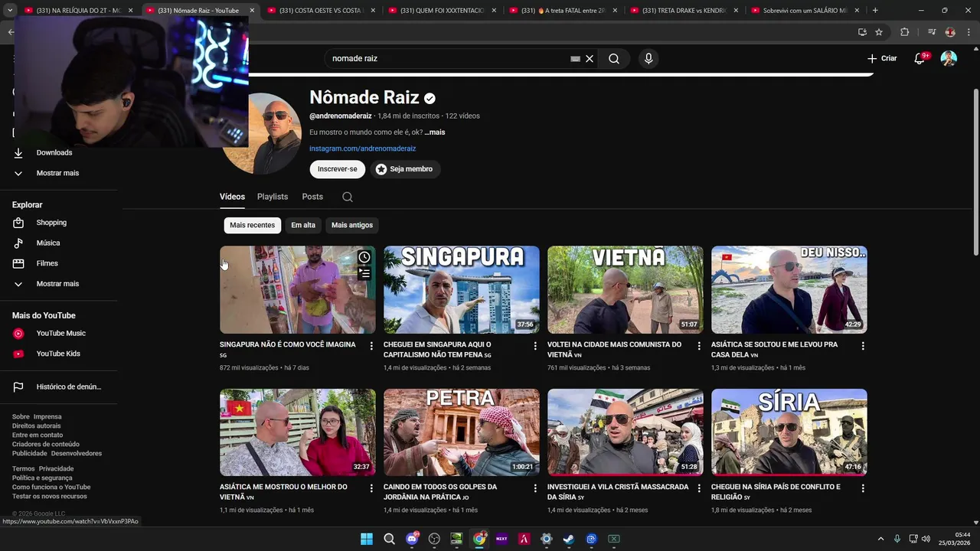Viewport: 980px width, 551px height.
Task: Open Privacidade footer link
Action: point(56,468)
